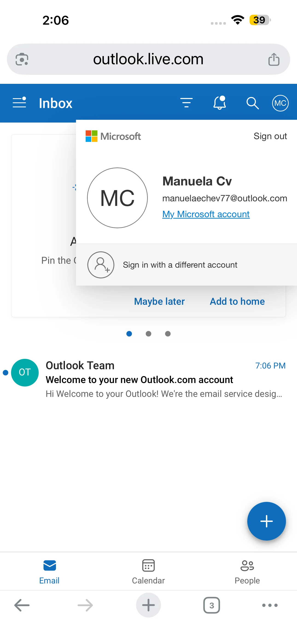Click Sign out
297x644 pixels.
tap(270, 136)
